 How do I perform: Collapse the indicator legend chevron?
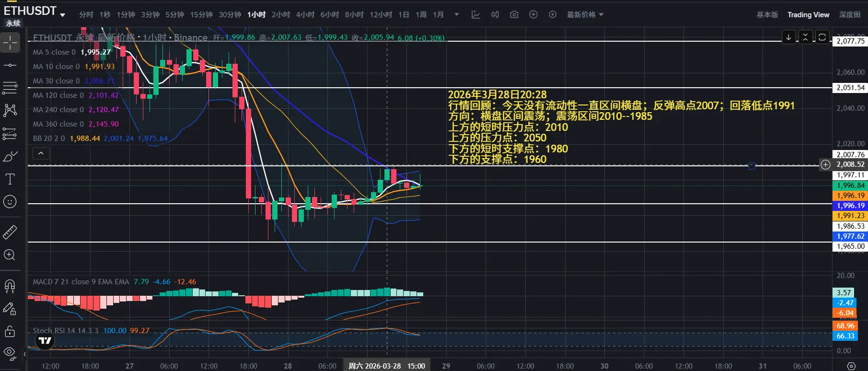(x=41, y=153)
